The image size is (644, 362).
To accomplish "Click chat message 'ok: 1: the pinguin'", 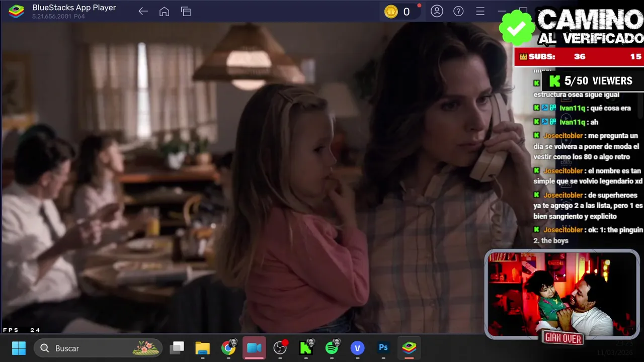I will pyautogui.click(x=588, y=235).
